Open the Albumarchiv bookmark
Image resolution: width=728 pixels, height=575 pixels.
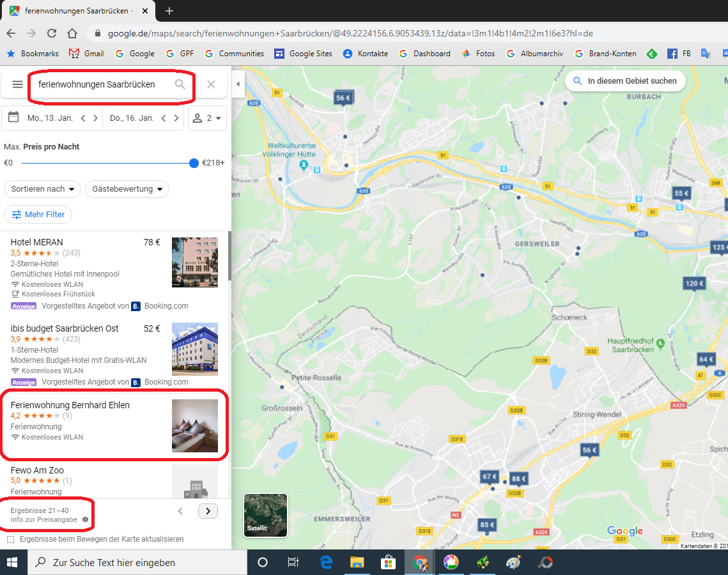(x=534, y=54)
